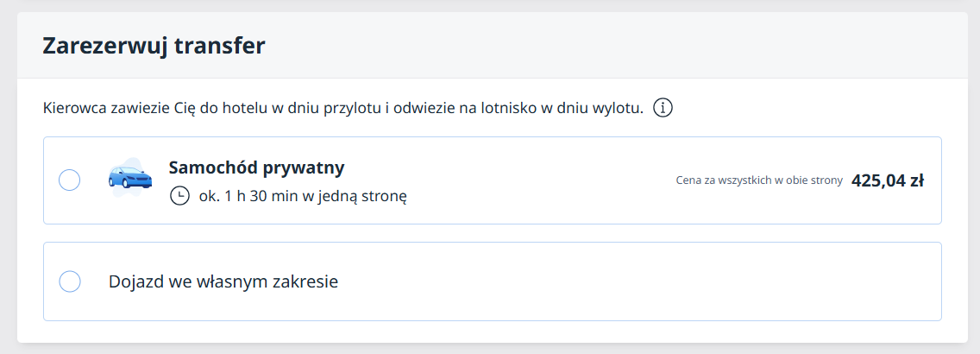Click the info icon beside the transfer description
This screenshot has height=354, width=980.
(663, 109)
